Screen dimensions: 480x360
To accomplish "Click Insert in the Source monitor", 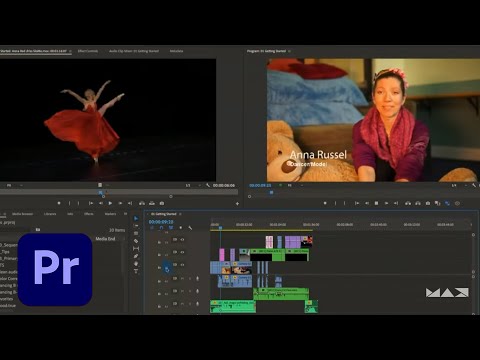I will [142, 203].
